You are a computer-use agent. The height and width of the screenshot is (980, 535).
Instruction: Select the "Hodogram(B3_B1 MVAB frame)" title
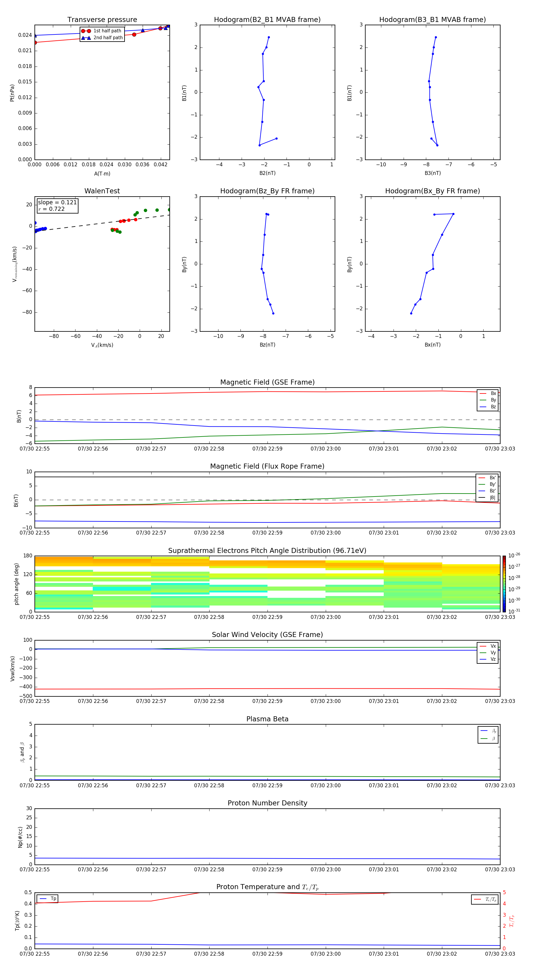tap(432, 20)
